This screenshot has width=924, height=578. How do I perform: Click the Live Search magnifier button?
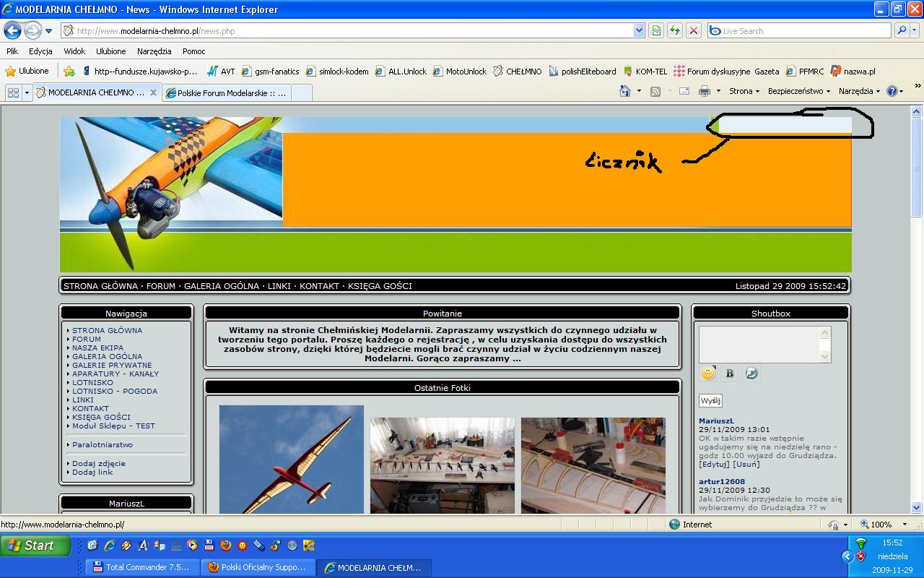click(902, 30)
